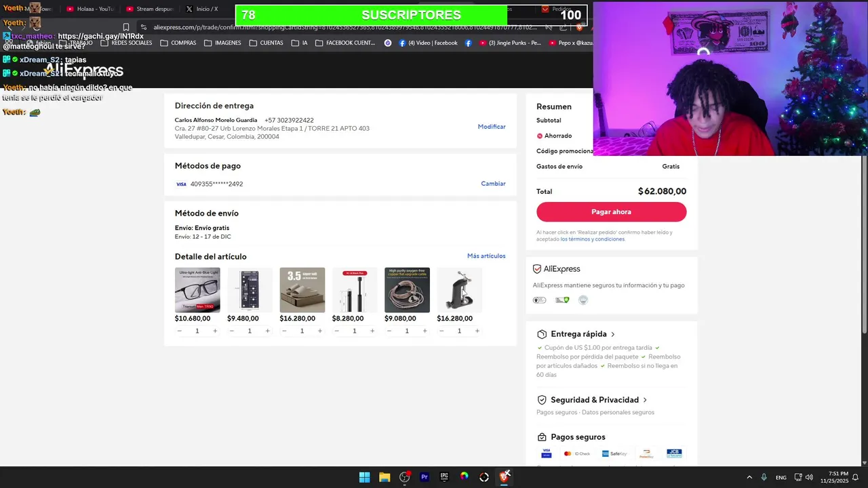The width and height of the screenshot is (868, 488).
Task: Select the oxygen-free cable item thumbnail
Action: [x=407, y=290]
